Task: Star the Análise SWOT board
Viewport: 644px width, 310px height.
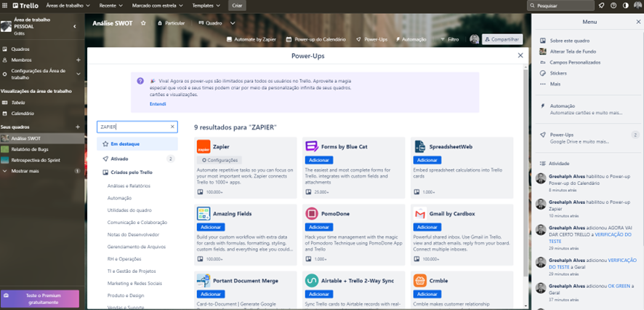Action: (143, 23)
